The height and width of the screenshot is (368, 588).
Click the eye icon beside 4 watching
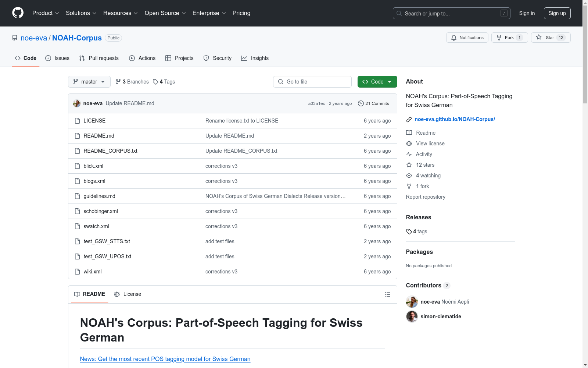tap(409, 176)
